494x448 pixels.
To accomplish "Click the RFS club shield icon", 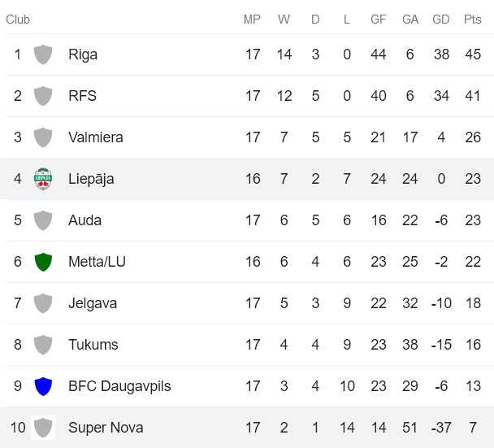I will tap(43, 96).
